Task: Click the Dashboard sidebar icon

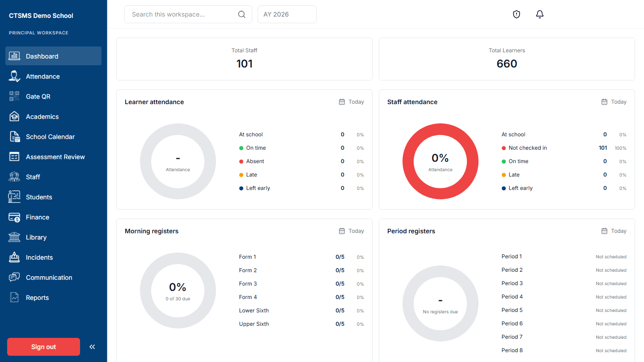Action: point(14,56)
